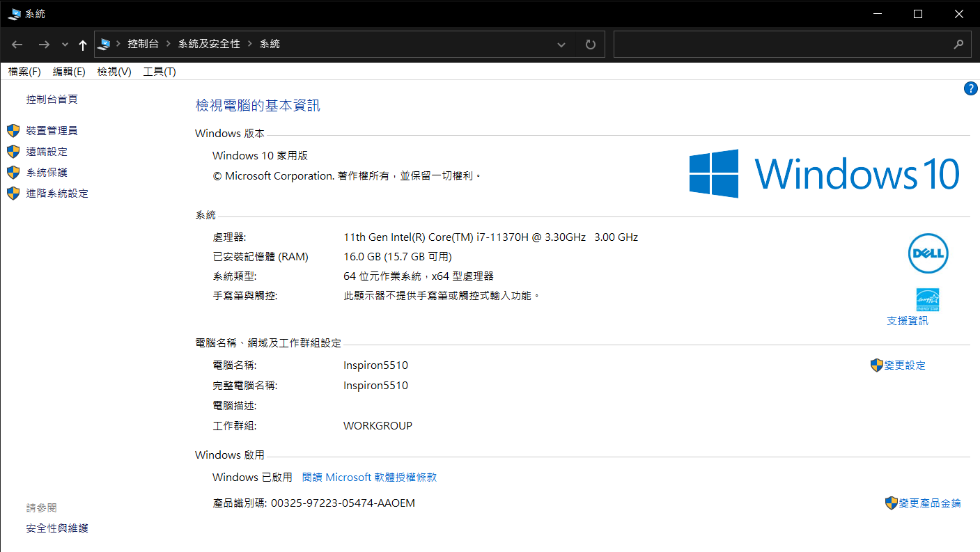This screenshot has height=552, width=980.
Task: Click 變更產品金鑰 link
Action: (930, 503)
